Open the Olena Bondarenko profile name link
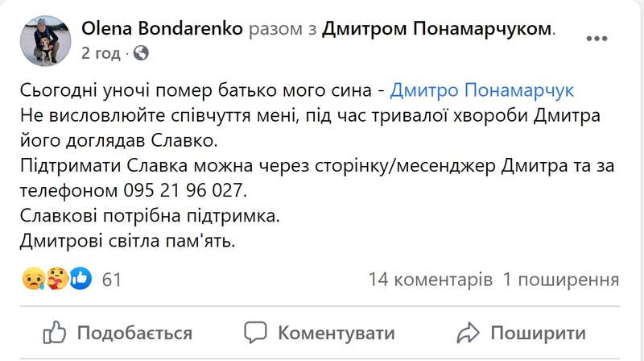Viewport: 644px width, 361px height. 161,30
